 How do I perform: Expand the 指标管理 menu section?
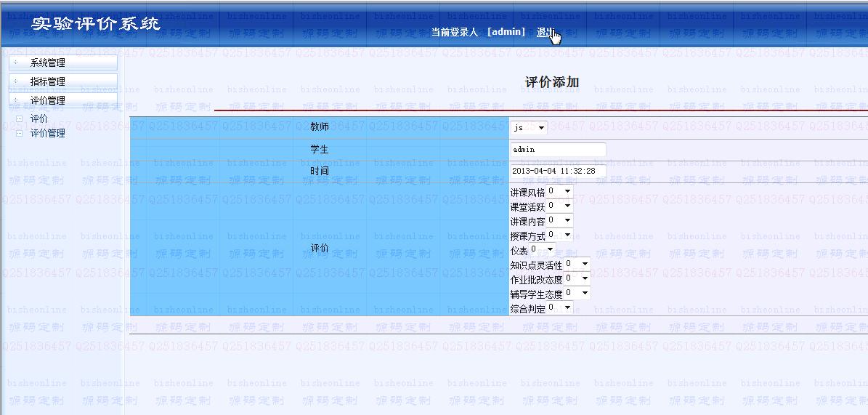63,81
